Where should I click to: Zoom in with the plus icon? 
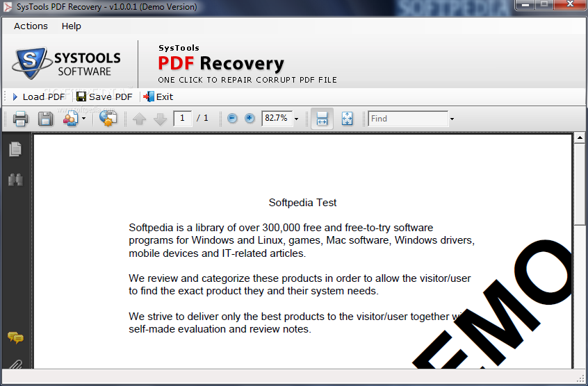click(250, 119)
